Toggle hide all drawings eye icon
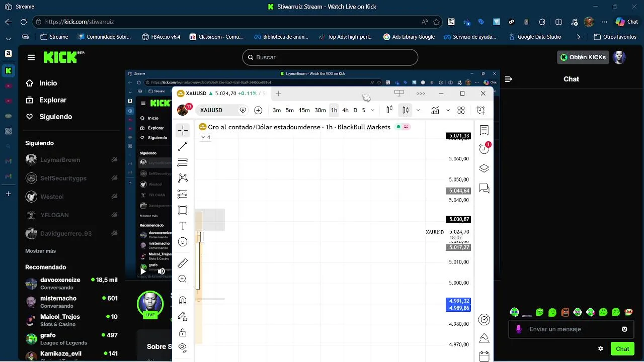Screen dimensions: 644x362 (183, 347)
